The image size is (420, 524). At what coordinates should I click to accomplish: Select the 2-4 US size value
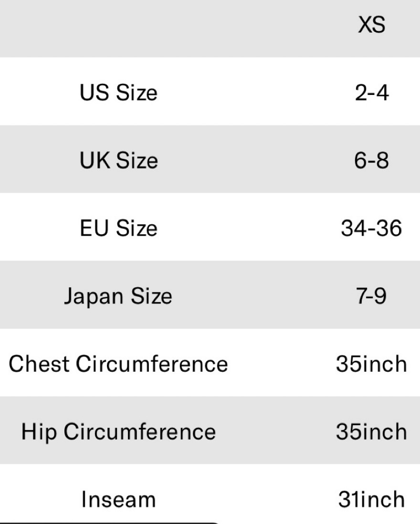[371, 93]
